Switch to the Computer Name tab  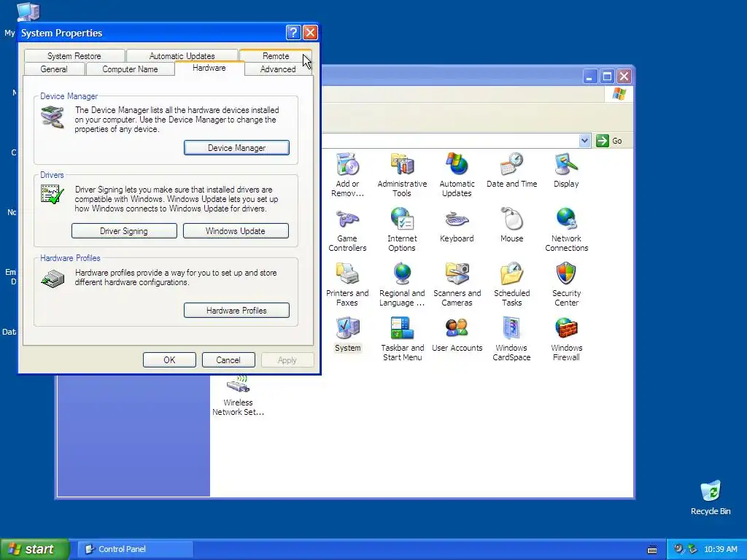[x=130, y=69]
